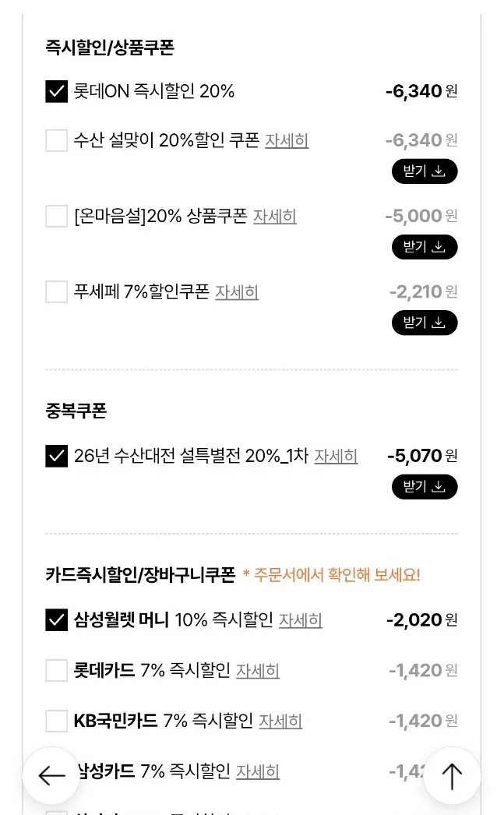
Task: Show 자세히 for 삼성월렛 머니 discount
Action: [301, 620]
